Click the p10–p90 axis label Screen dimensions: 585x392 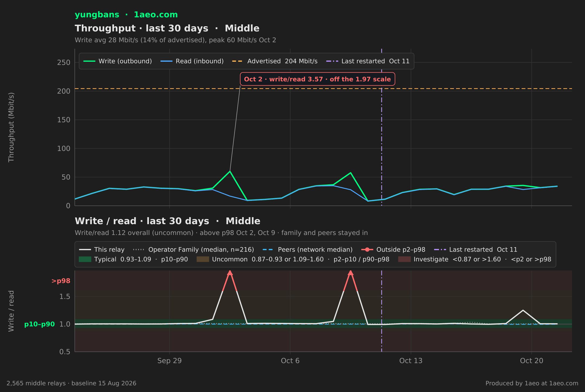point(40,324)
